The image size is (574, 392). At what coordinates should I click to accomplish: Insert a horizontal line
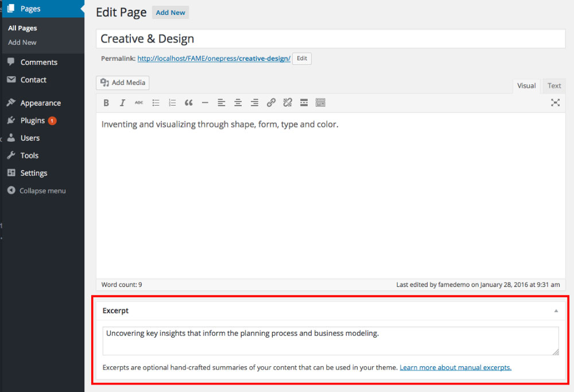point(205,103)
